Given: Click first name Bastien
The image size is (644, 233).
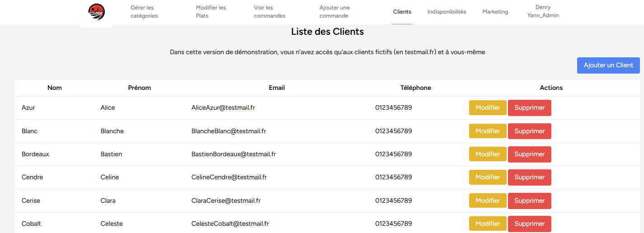Looking at the screenshot, I should pos(111,154).
